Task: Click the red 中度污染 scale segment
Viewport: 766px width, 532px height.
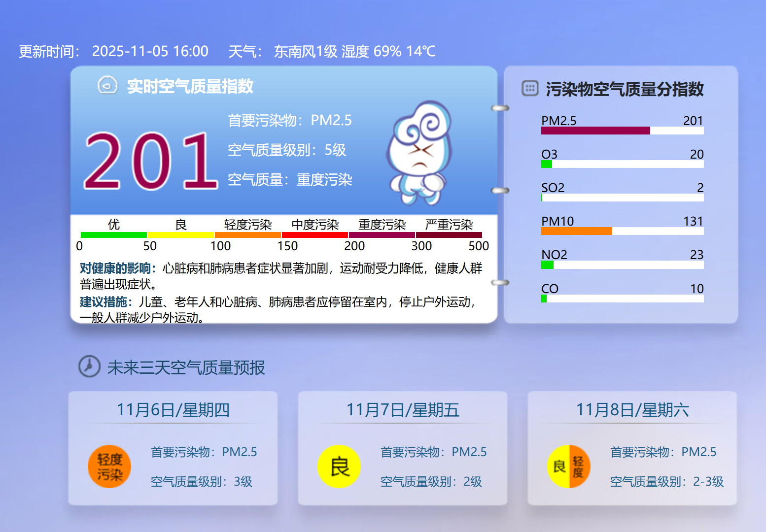Action: point(314,235)
